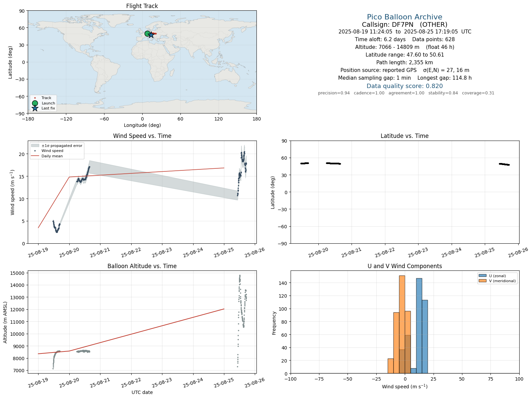Click 'Latitude (deg)' y-label on Latitude vs. Time
Screen dimensions: 532x398
273,192
